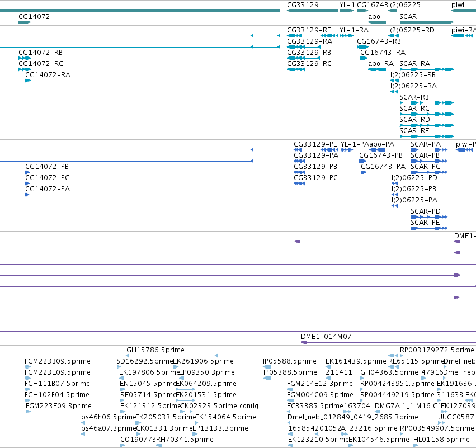
Task: Select the FGH111B07.5prime EST label
Action: [57, 384]
